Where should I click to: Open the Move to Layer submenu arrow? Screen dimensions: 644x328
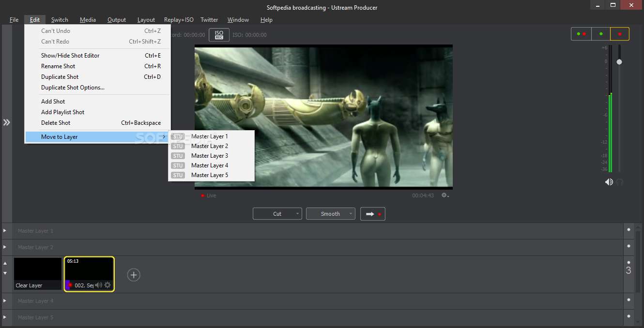(x=164, y=137)
